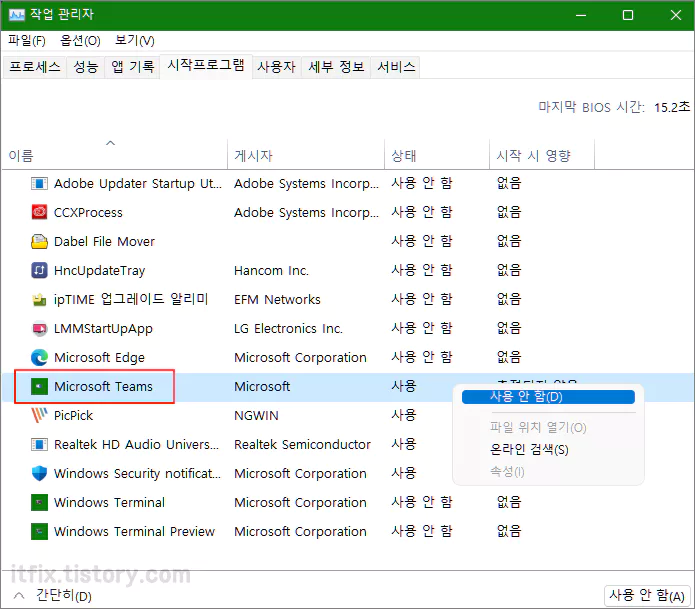Switch to the 앱 기록 tab

click(133, 67)
